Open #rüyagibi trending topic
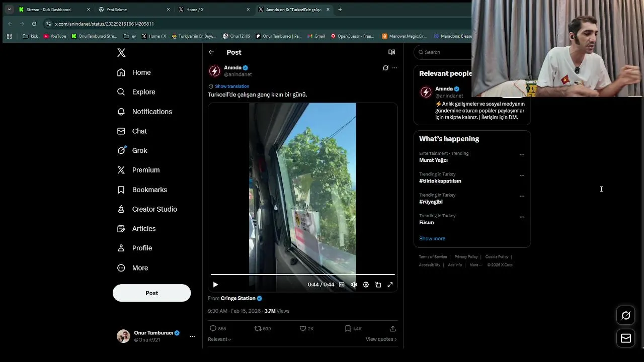The width and height of the screenshot is (644, 362). pyautogui.click(x=431, y=202)
